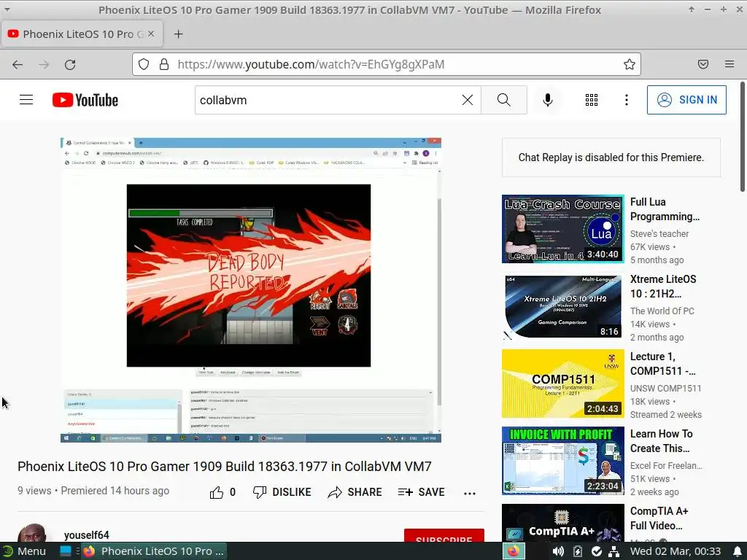Open Xtreme LiteOS 10 video thumbnail
Image resolution: width=747 pixels, height=560 pixels.
pyautogui.click(x=562, y=306)
